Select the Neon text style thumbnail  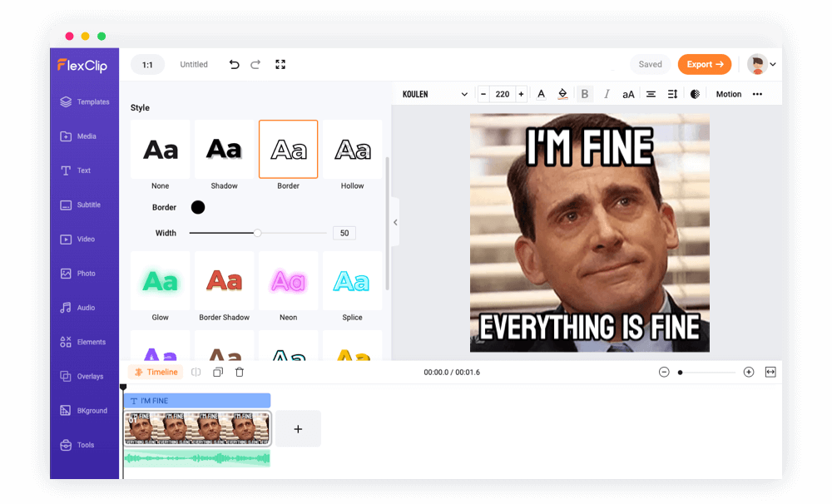288,281
